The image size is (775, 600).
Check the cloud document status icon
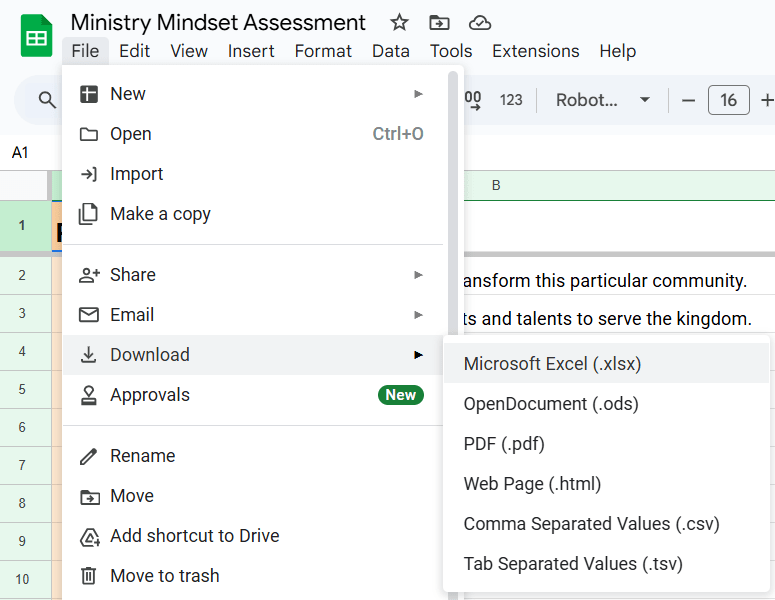(x=480, y=22)
